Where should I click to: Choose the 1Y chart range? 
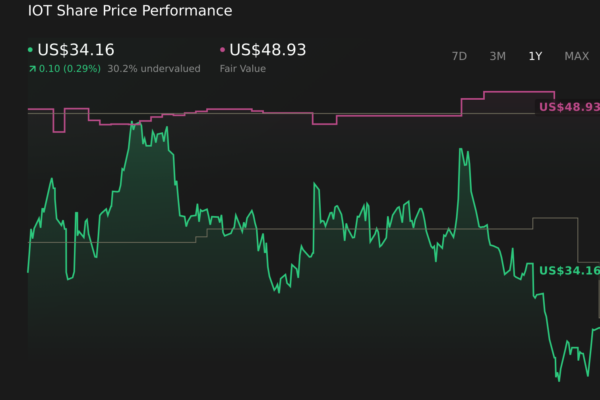click(535, 56)
